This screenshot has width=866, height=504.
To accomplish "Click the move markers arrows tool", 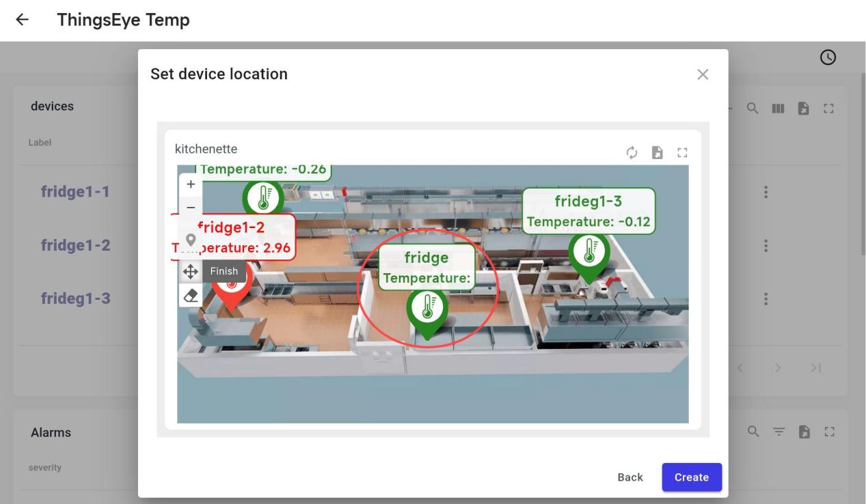I will click(x=191, y=271).
